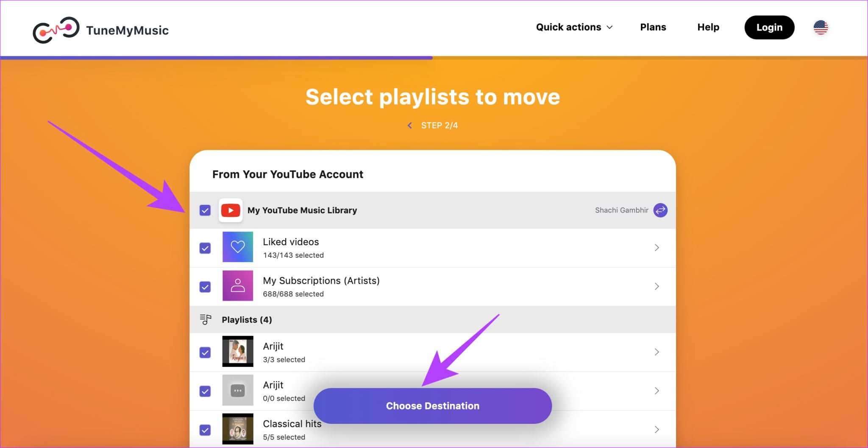Click the purple step progress bar

tap(216, 58)
